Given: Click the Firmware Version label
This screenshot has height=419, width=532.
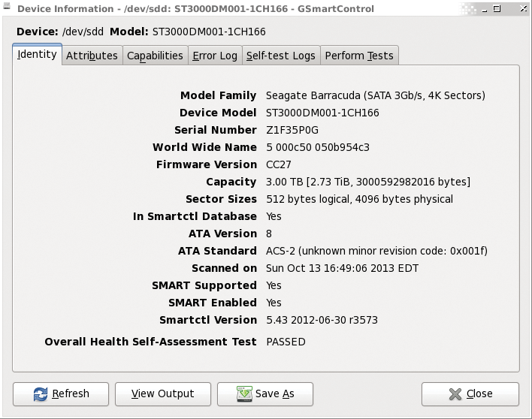Looking at the screenshot, I should (x=207, y=164).
